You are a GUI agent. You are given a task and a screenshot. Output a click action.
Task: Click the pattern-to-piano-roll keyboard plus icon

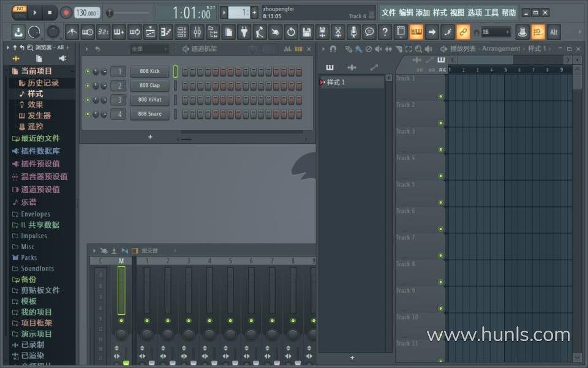119,32
